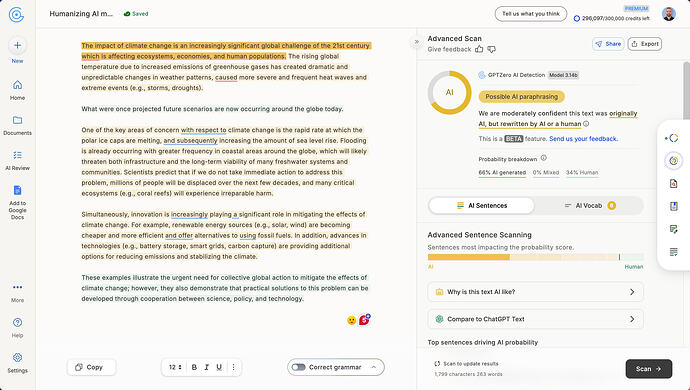
Task: Go to Home in left sidebar
Action: click(x=17, y=90)
